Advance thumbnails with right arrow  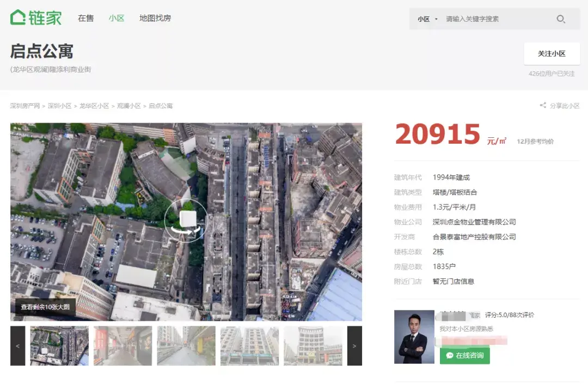click(354, 346)
